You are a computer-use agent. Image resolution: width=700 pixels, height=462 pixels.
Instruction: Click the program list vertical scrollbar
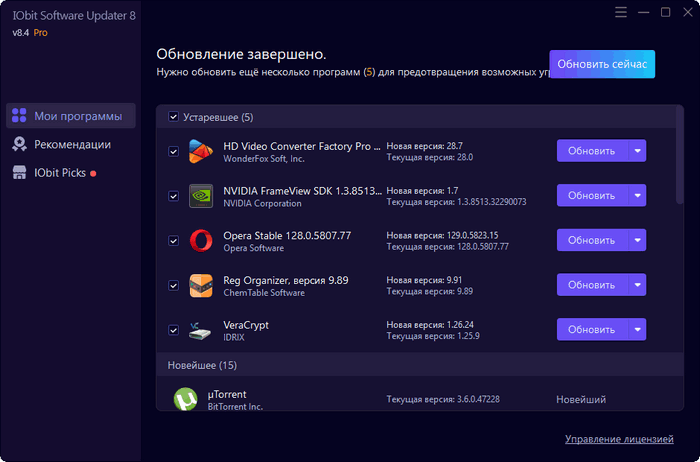click(679, 155)
